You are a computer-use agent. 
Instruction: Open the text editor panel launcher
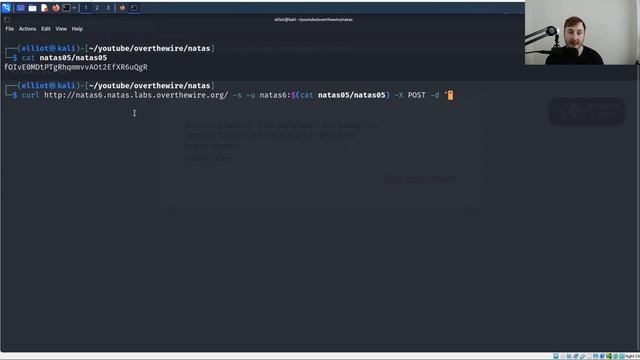tap(44, 8)
